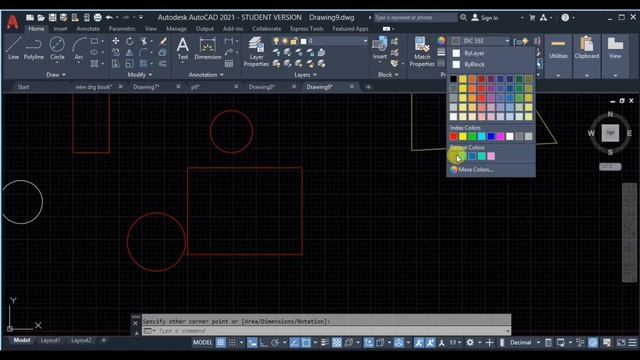Image resolution: width=640 pixels, height=360 pixels.
Task: Click the Autodesk App Store cart icon
Action: (532, 18)
